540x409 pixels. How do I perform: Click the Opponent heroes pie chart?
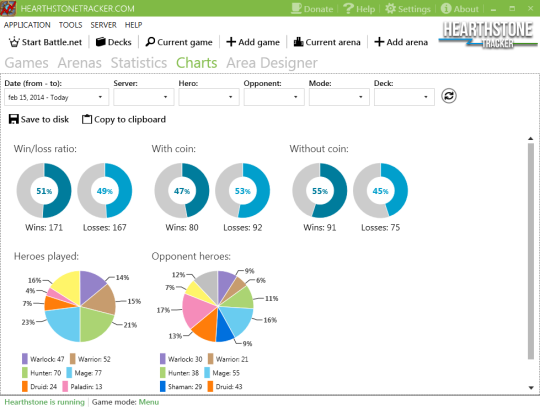coord(218,306)
